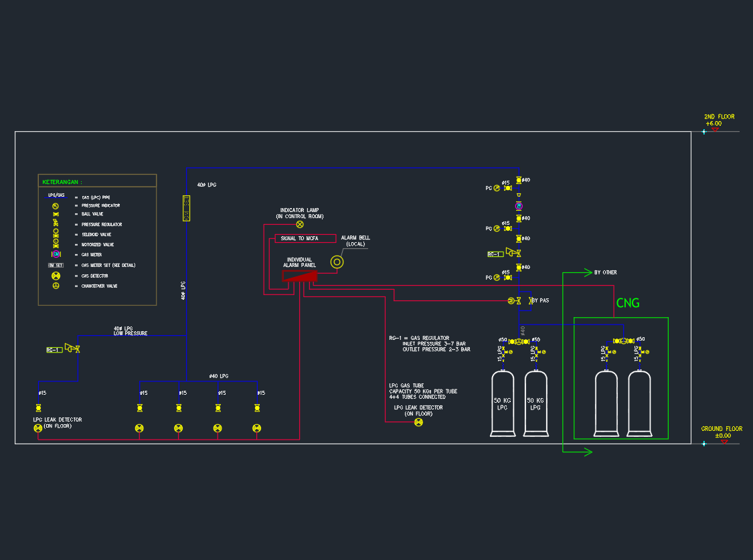This screenshot has height=560, width=753.
Task: Select the RG-1 tag on low pressure line
Action: (x=54, y=350)
